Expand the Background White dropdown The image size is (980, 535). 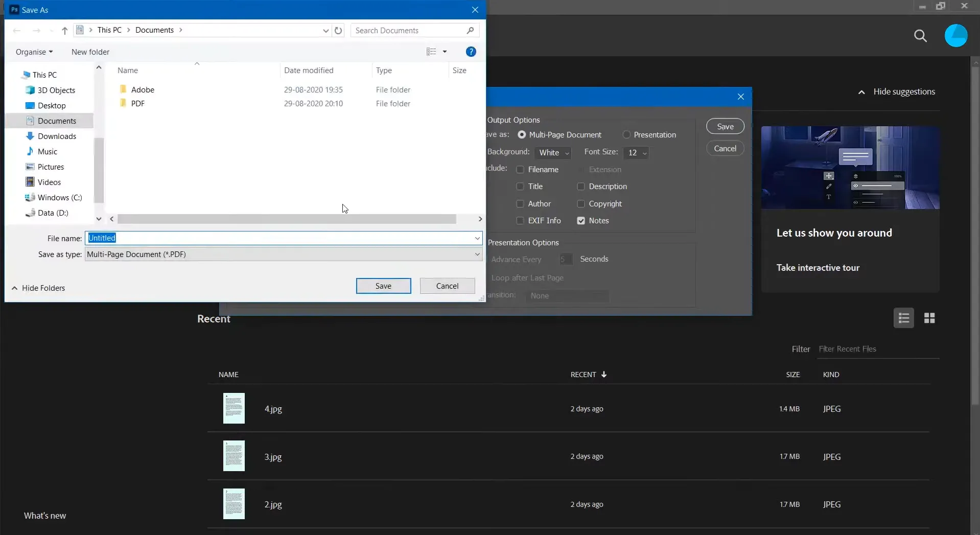pos(553,153)
